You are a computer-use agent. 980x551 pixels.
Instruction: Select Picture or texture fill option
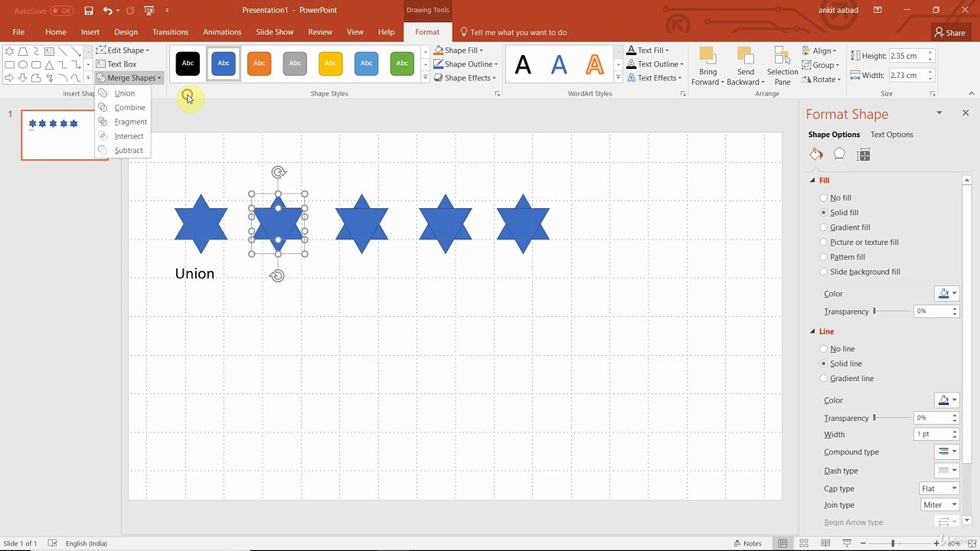pyautogui.click(x=824, y=243)
